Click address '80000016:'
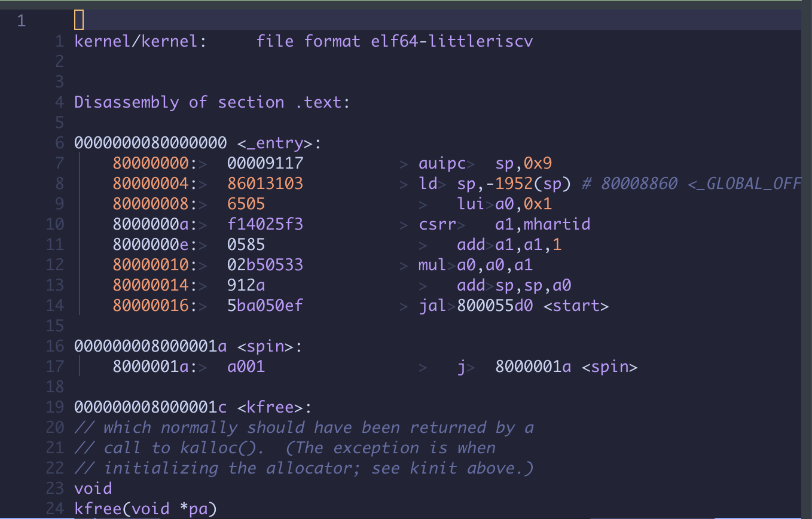Viewport: 812px width, 519px height. [155, 306]
